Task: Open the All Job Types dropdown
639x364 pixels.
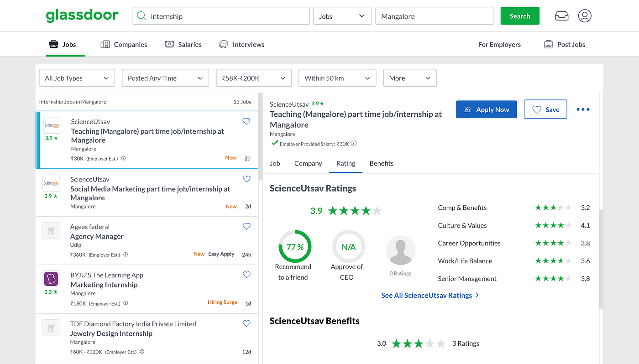Action: [x=77, y=78]
